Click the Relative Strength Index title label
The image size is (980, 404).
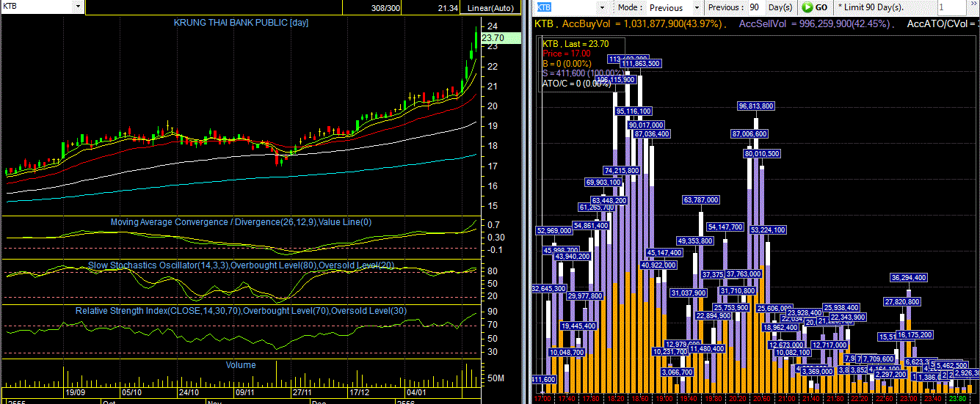pyautogui.click(x=242, y=311)
